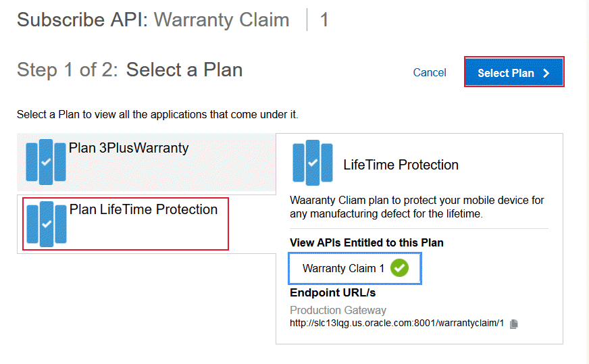This screenshot has height=364, width=589.
Task: Click the green checkmark beside Warranty Claim 1
Action: (399, 268)
